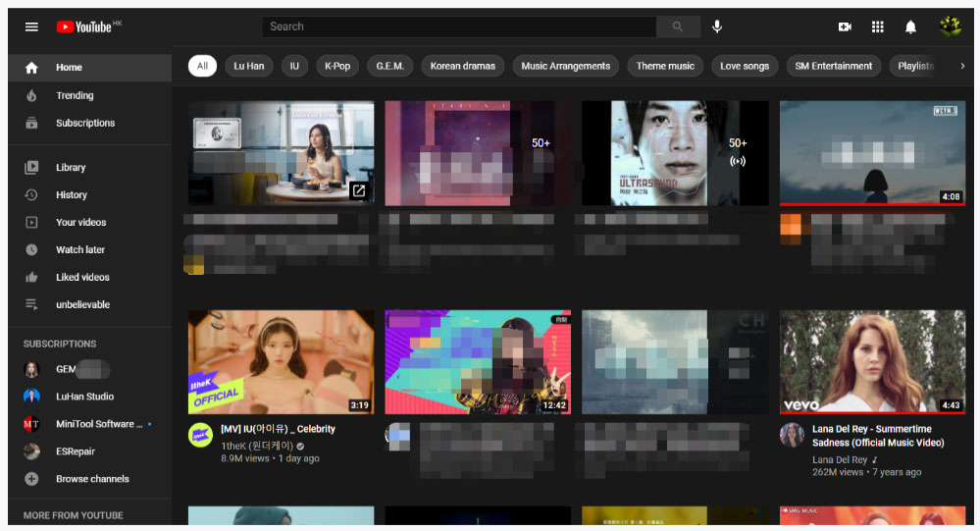Select the IU filter chip
This screenshot has width=980, height=531.
point(294,66)
